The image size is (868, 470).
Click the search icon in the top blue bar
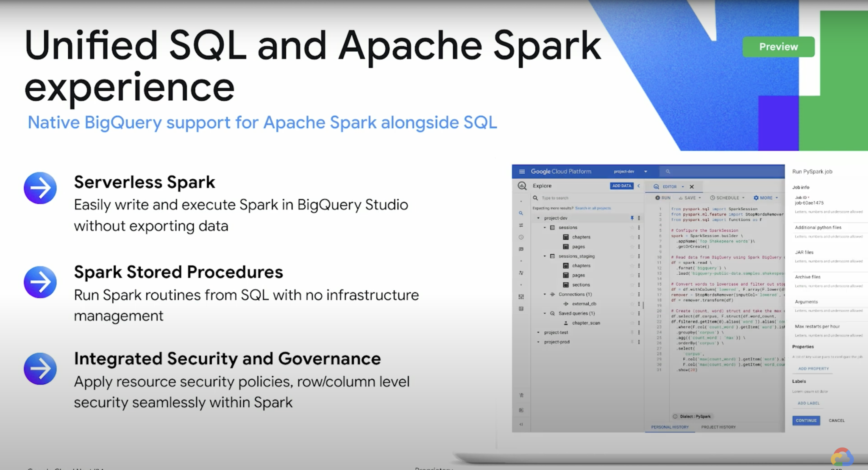[x=668, y=172]
